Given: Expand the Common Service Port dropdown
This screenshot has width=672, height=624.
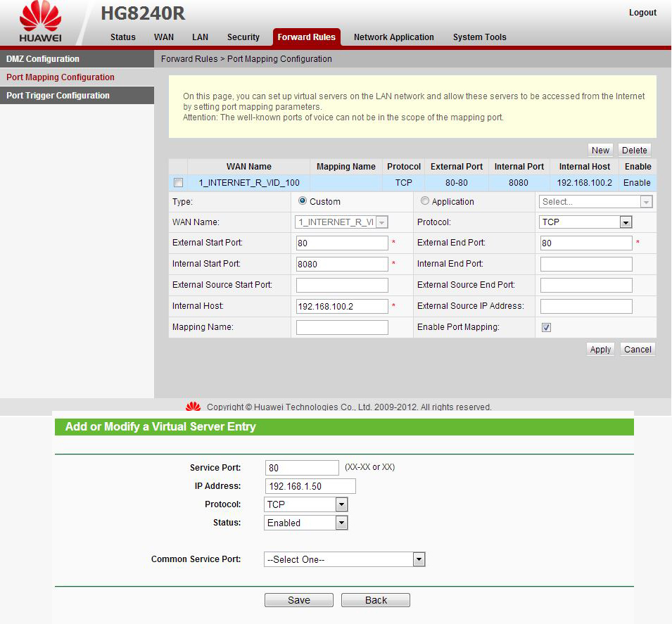Looking at the screenshot, I should tap(345, 560).
